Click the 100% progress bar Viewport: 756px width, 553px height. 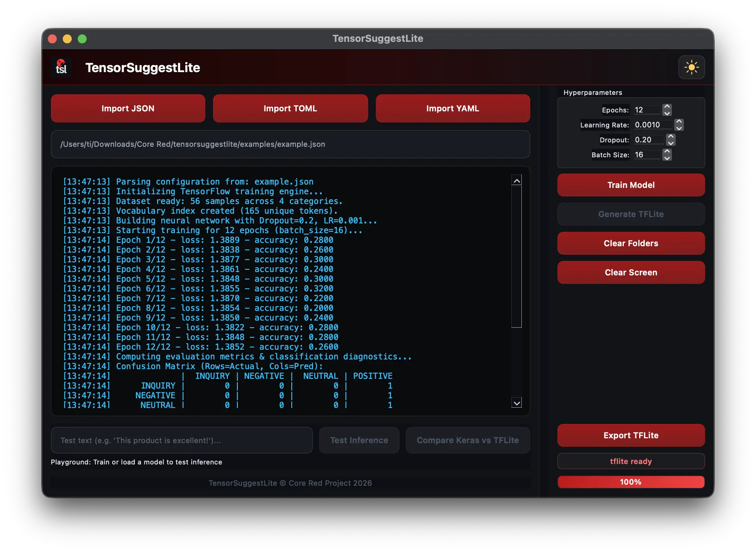tap(631, 482)
